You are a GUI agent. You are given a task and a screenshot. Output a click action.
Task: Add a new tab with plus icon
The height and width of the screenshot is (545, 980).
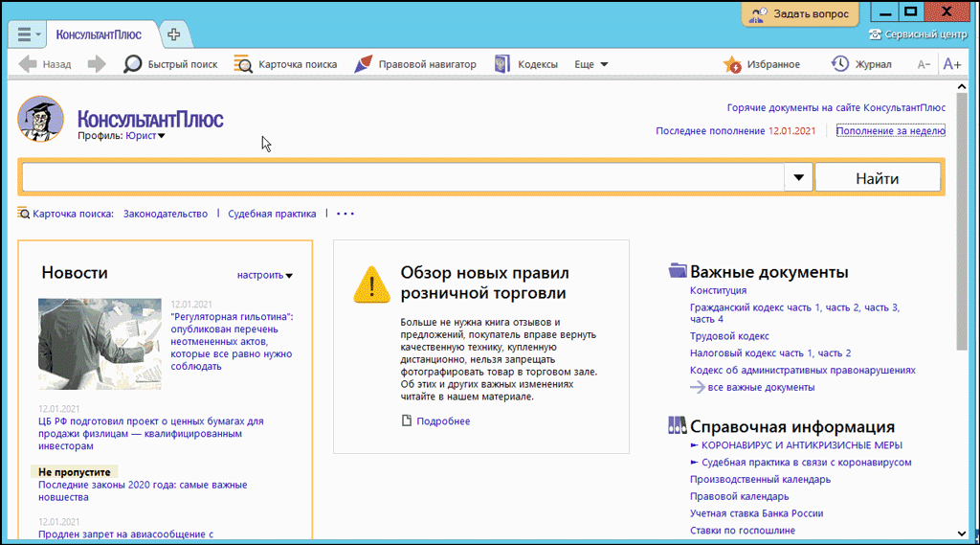pos(174,34)
